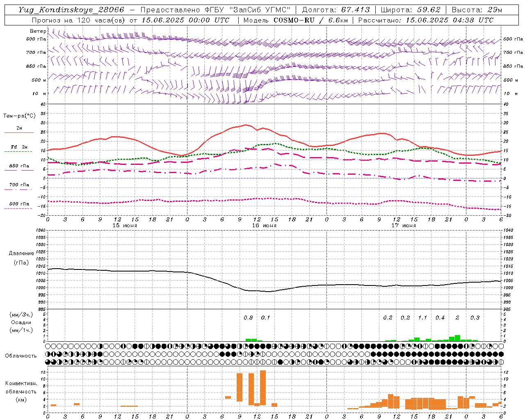Click the (мм/3ч.) unit label

click(21, 315)
